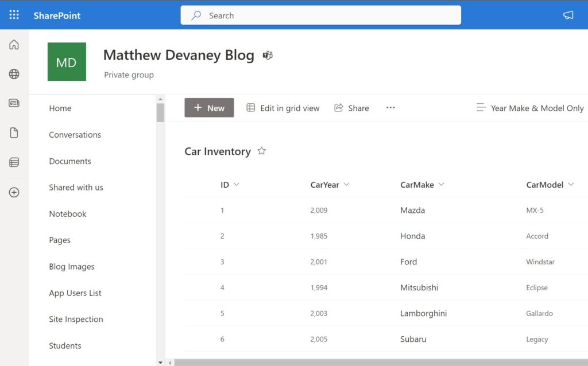Favorite Car Inventory with star icon
This screenshot has height=366, width=588.
point(262,151)
